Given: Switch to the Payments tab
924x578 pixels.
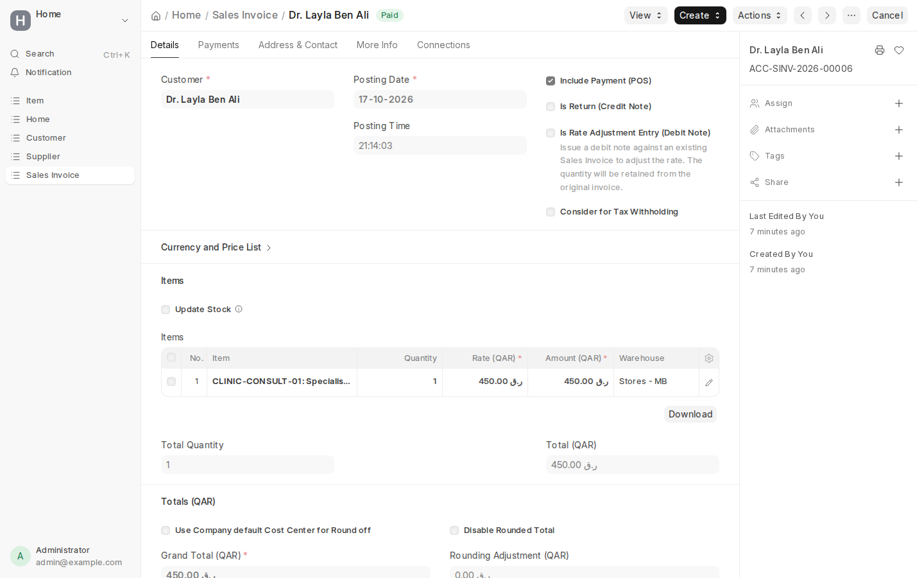Looking at the screenshot, I should click(x=219, y=45).
